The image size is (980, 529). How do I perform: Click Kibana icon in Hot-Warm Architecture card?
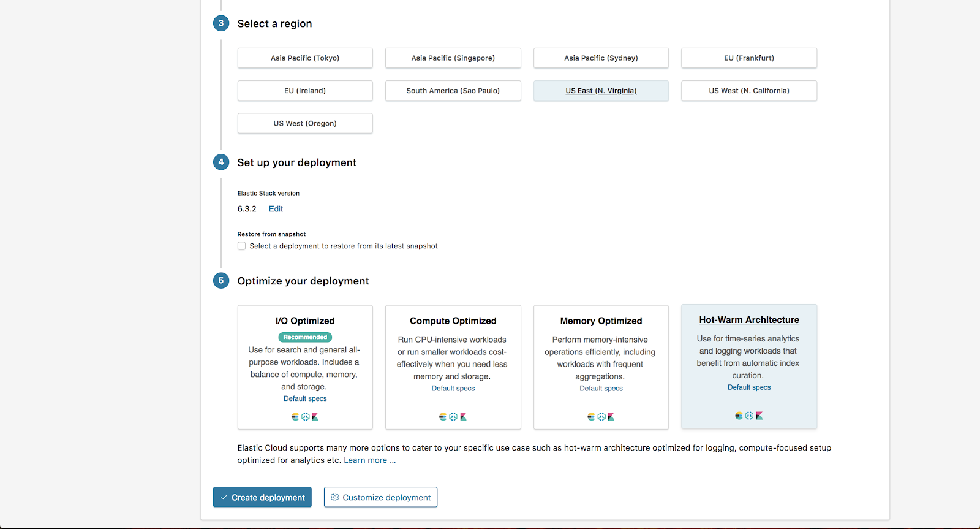tap(759, 416)
